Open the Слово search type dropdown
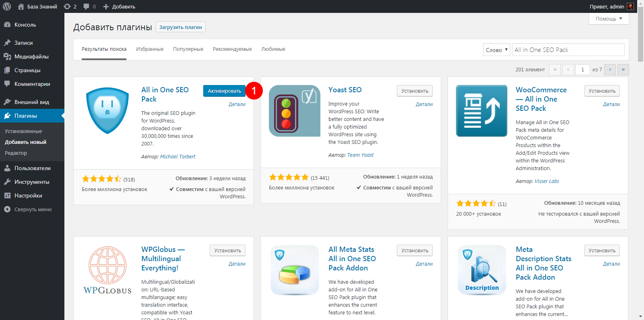Viewport: 644px width, 320px height. pos(497,50)
